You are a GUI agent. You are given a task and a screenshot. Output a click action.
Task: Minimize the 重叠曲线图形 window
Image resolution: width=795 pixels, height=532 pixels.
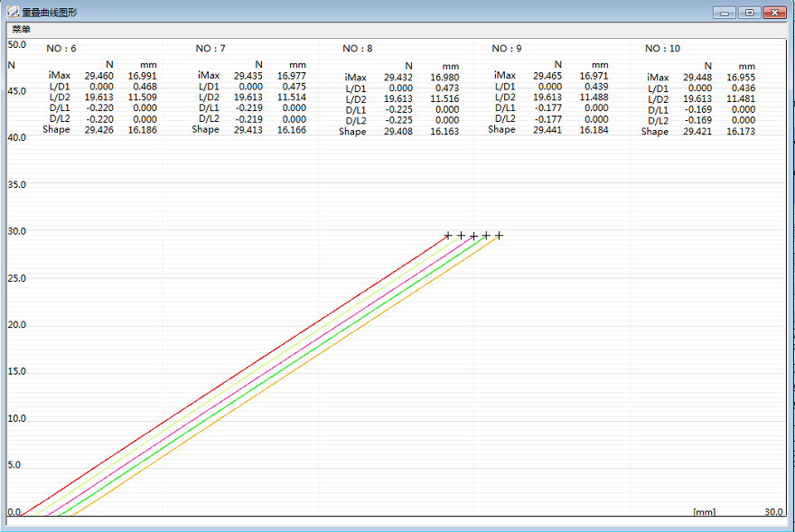tap(725, 13)
